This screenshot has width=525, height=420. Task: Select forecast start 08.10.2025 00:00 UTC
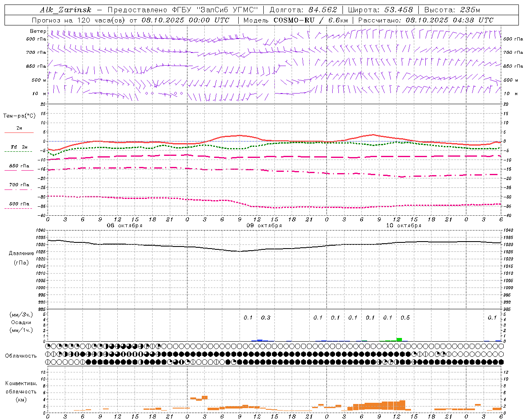pos(185,20)
